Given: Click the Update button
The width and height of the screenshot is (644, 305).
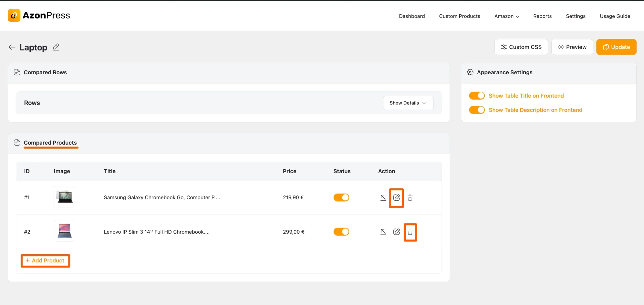Looking at the screenshot, I should tap(616, 46).
